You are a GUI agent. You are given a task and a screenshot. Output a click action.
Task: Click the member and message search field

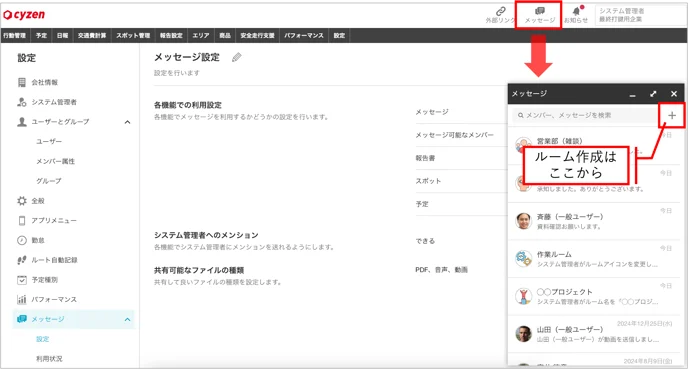click(585, 115)
